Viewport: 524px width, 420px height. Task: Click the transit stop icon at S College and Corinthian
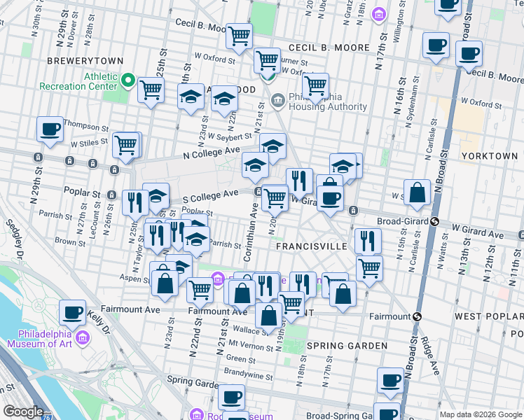tap(258, 191)
